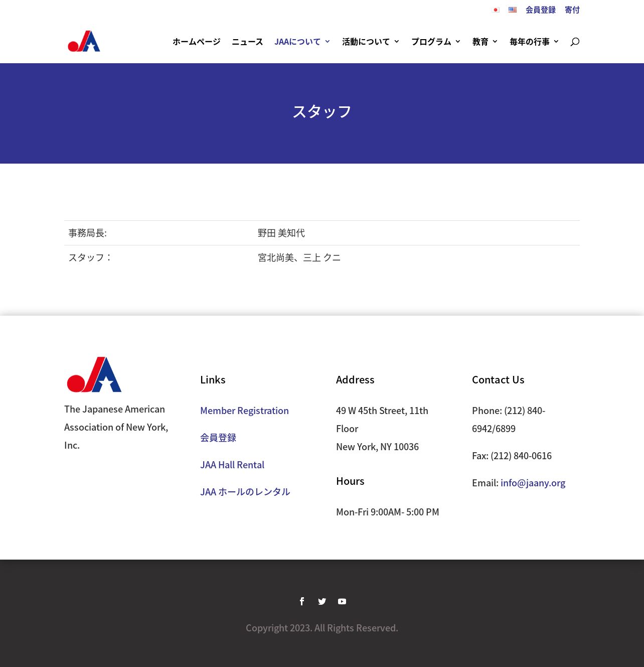Open the 活動について menu item
This screenshot has height=667, width=644.
[366, 42]
